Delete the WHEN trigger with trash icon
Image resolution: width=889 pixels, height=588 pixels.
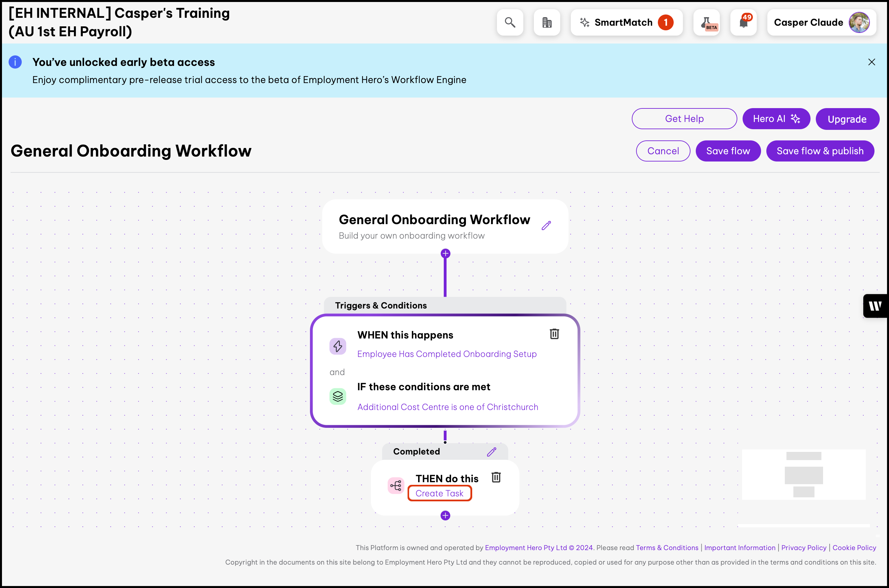pos(554,334)
